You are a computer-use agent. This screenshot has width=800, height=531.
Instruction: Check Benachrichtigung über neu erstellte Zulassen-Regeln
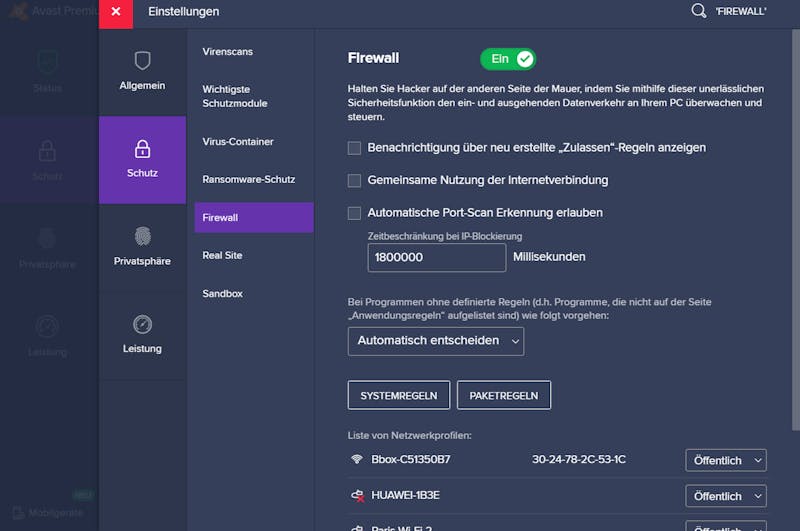(x=354, y=148)
